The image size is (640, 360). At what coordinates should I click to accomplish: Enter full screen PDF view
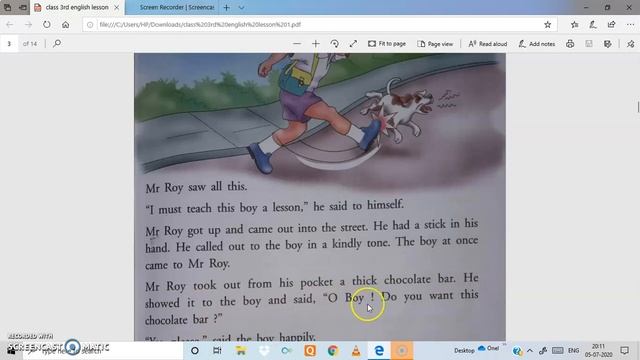[353, 43]
